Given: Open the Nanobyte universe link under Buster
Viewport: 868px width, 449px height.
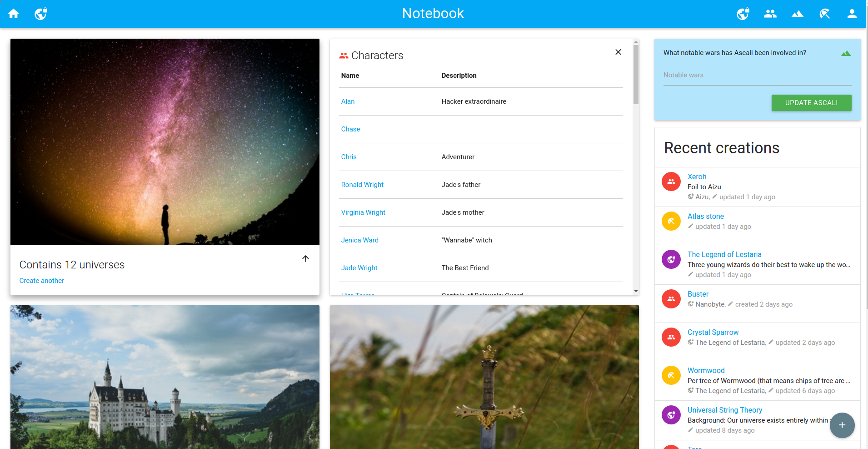Looking at the screenshot, I should [710, 304].
